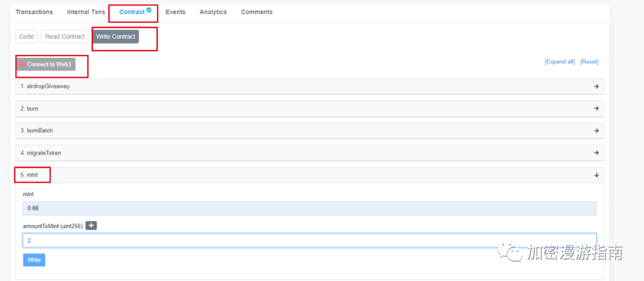Click the Write Contract button

(116, 36)
